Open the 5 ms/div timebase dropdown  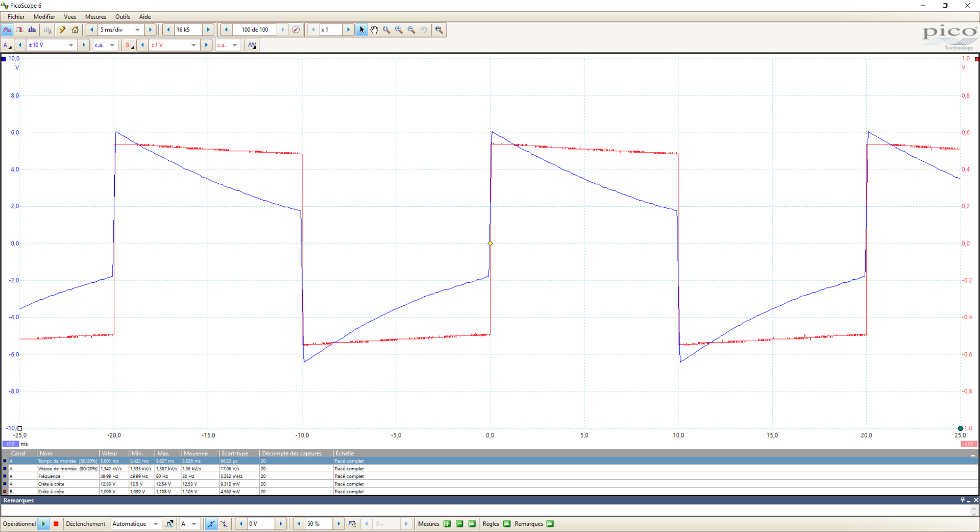pyautogui.click(x=121, y=30)
